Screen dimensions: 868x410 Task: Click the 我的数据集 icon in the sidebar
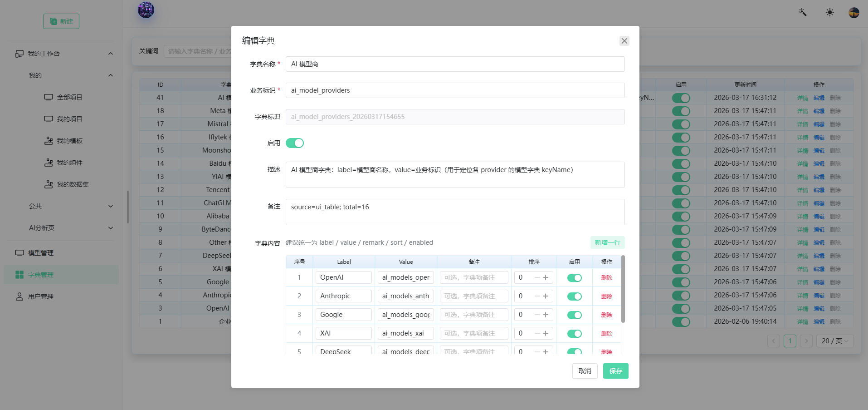(49, 184)
